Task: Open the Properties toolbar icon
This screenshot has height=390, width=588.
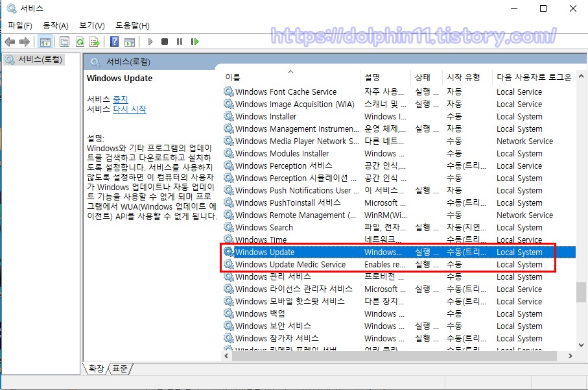Action: [64, 42]
